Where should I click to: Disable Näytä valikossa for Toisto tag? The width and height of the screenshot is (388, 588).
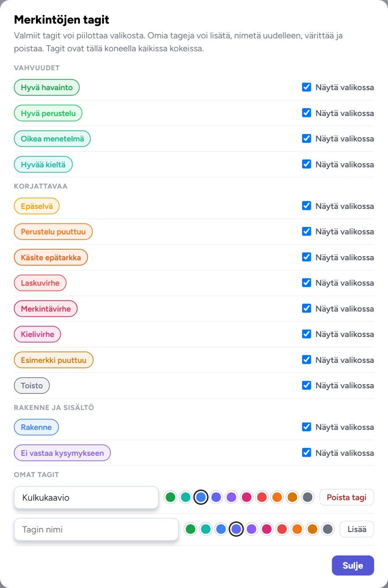pyautogui.click(x=306, y=385)
